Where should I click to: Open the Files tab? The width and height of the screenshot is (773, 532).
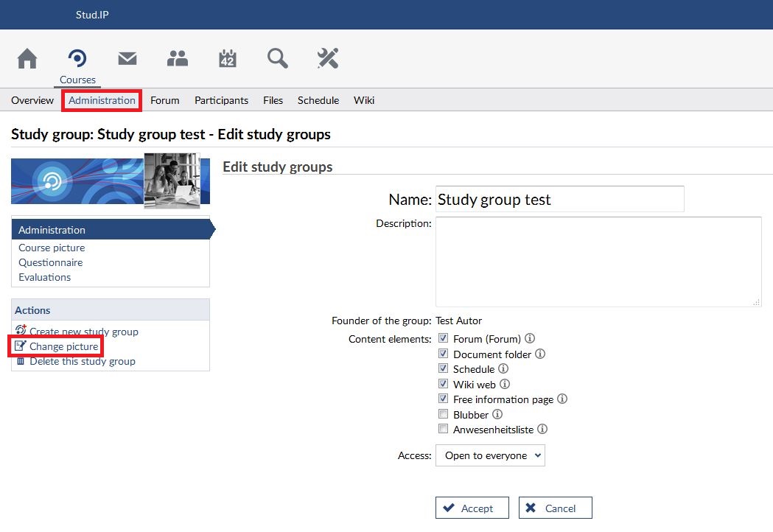coord(273,100)
